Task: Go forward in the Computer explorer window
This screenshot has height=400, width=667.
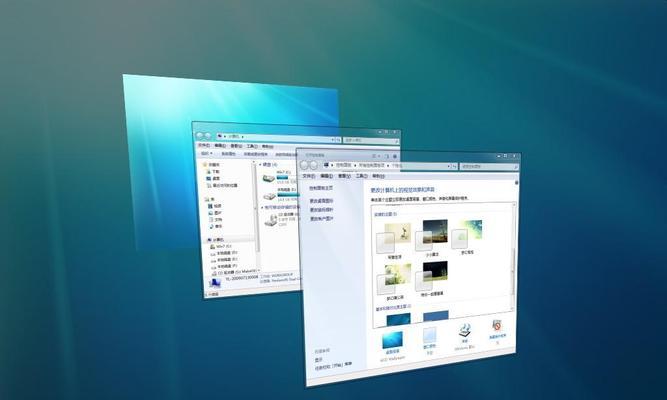Action: (208, 136)
